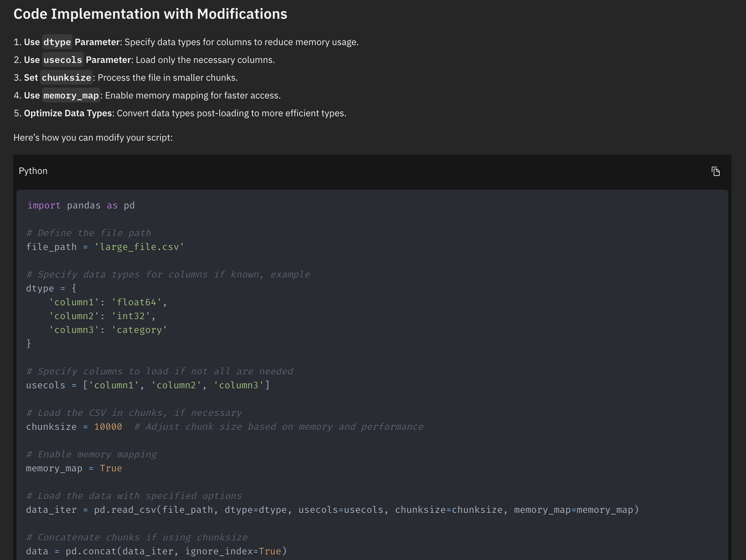The height and width of the screenshot is (560, 746).
Task: Click 'Here's how you can modify your script' text
Action: (93, 138)
